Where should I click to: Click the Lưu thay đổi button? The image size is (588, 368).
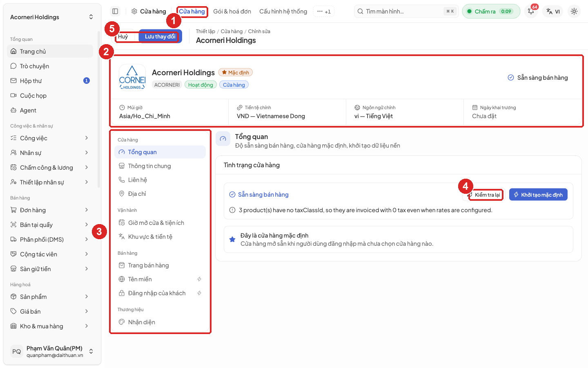pos(160,36)
